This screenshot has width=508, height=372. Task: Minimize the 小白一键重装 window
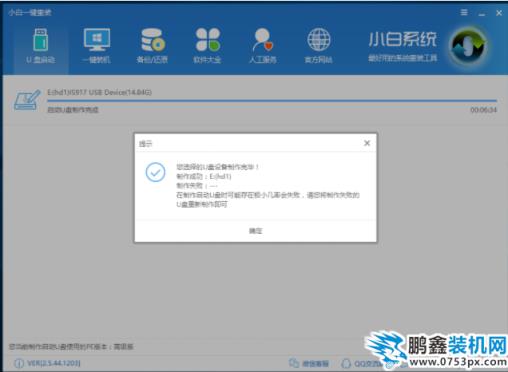coord(482,13)
